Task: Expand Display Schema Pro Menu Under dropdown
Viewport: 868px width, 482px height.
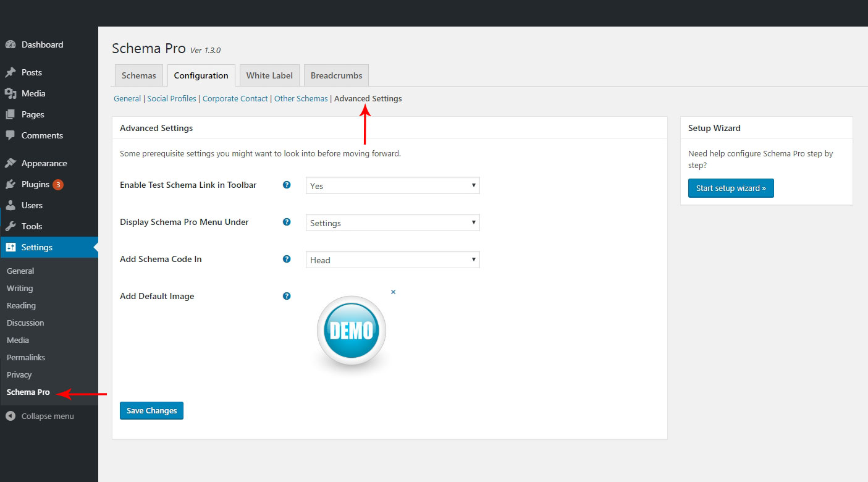Action: (x=392, y=222)
